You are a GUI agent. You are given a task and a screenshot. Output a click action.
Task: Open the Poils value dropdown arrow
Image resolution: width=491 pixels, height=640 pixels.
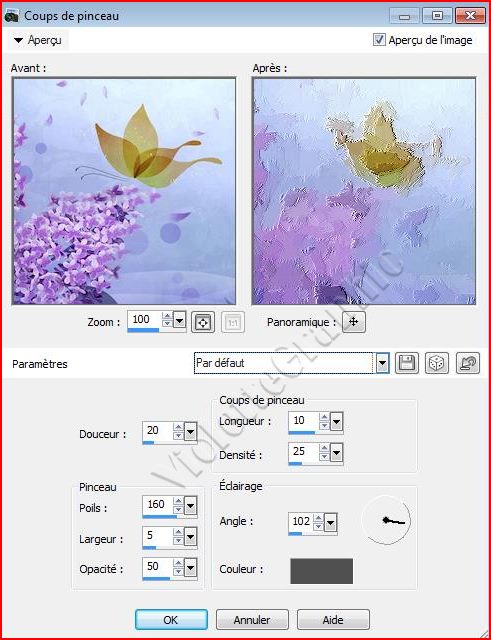click(x=190, y=506)
